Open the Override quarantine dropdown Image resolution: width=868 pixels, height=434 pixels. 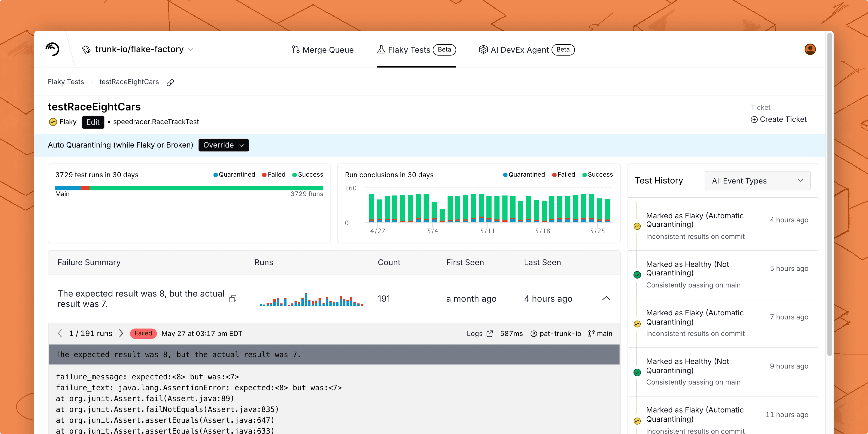223,145
